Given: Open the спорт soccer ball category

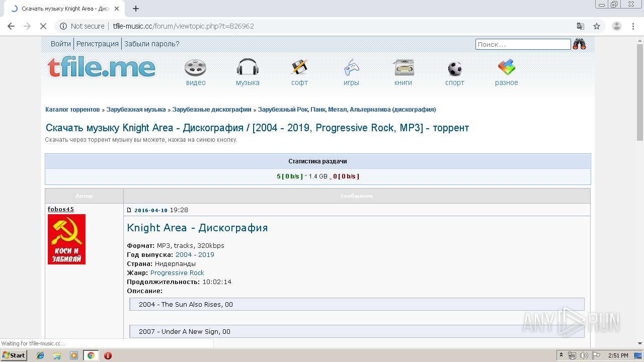Looking at the screenshot, I should tap(455, 68).
